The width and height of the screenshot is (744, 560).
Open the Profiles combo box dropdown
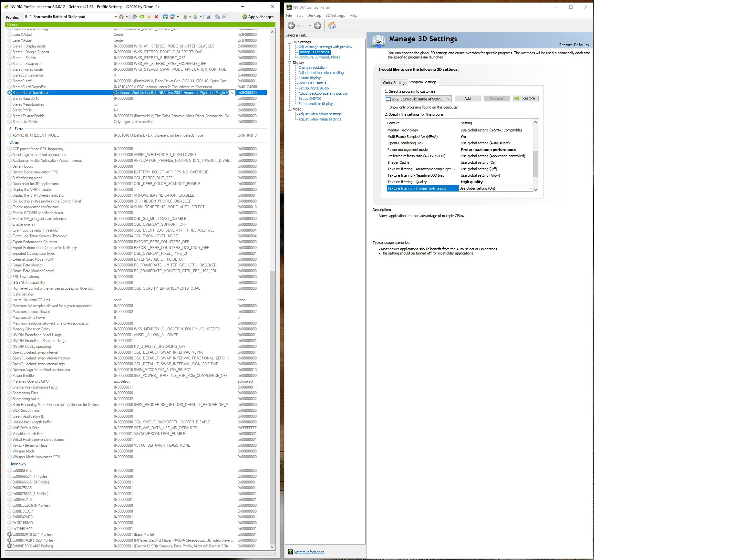[115, 17]
